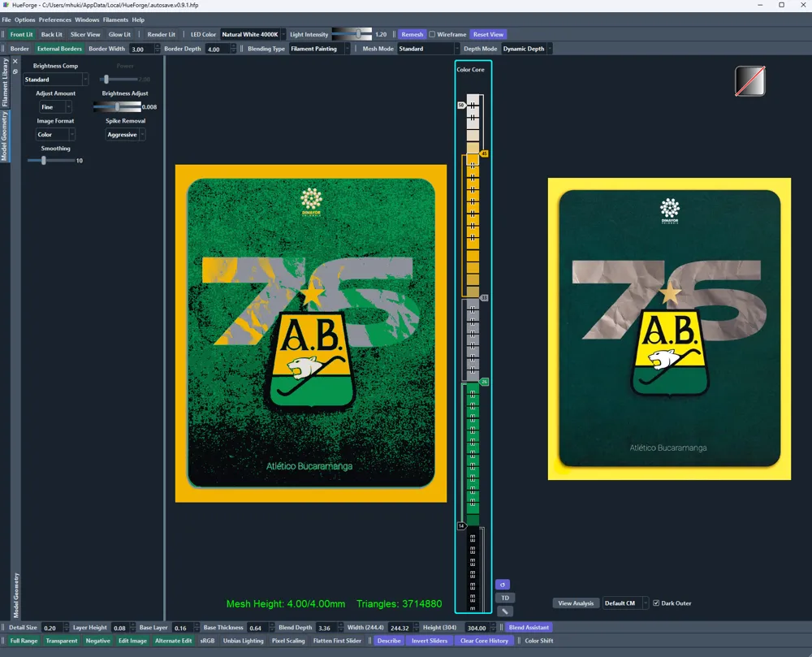Viewport: 812px width, 657px height.
Task: Click the source image preview thumbnail
Action: [x=669, y=329]
